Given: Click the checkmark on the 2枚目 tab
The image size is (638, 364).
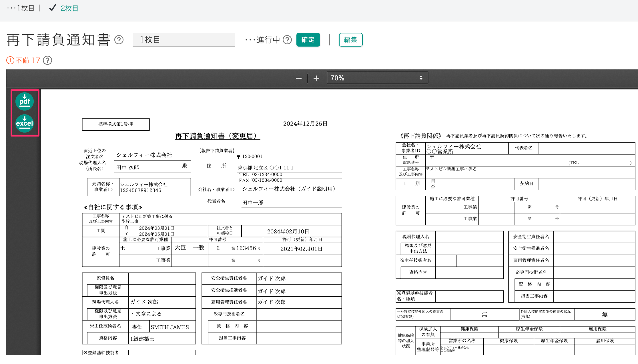Looking at the screenshot, I should point(52,8).
